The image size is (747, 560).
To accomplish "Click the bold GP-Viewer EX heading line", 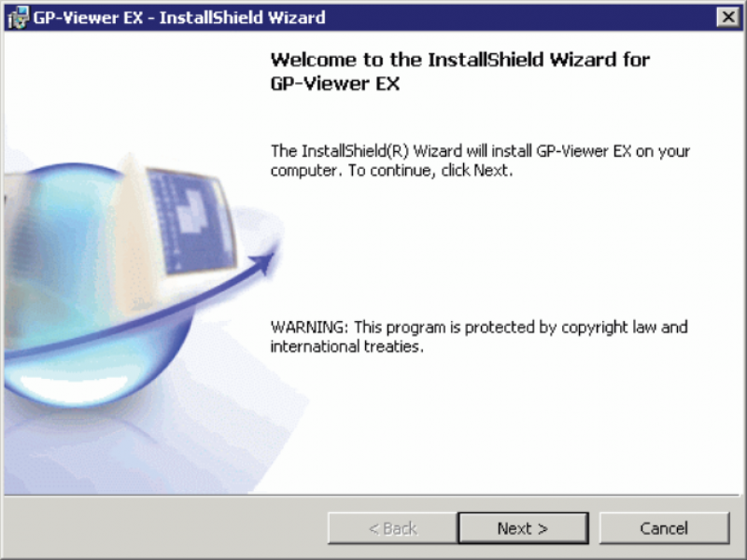I will [x=335, y=84].
